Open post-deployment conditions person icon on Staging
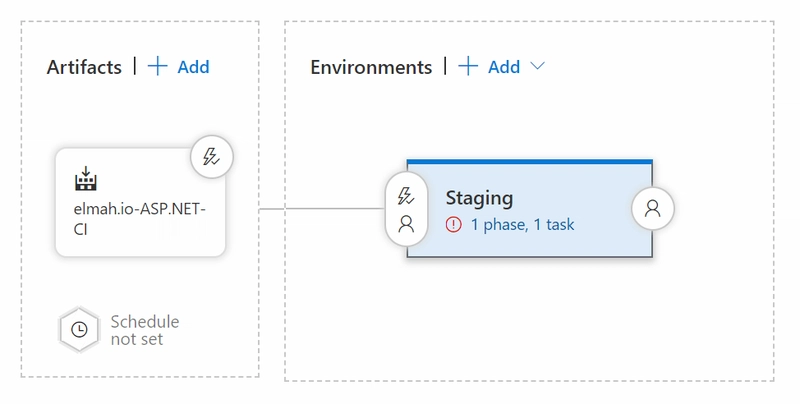The width and height of the screenshot is (800, 404). 653,208
